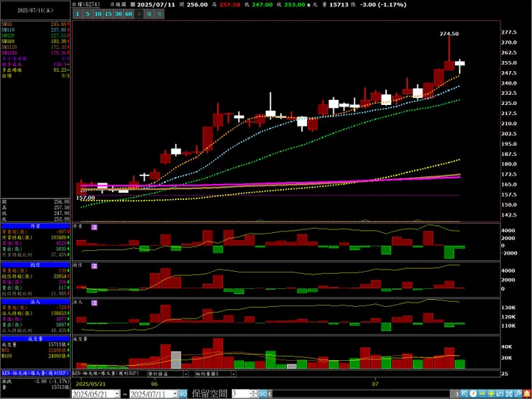The image size is (532, 399).
Task: Switch chart to 10-minute timeframe
Action: point(98,14)
